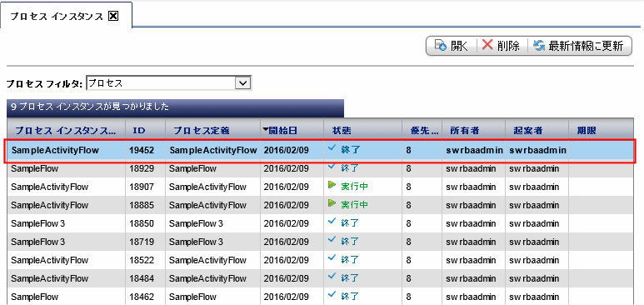Close the プロセス インスタンス tab

[113, 16]
